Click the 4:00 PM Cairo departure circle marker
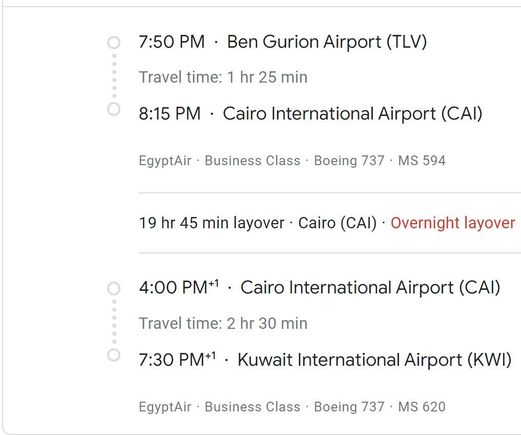Viewport: 521px width, 435px height. tap(114, 288)
